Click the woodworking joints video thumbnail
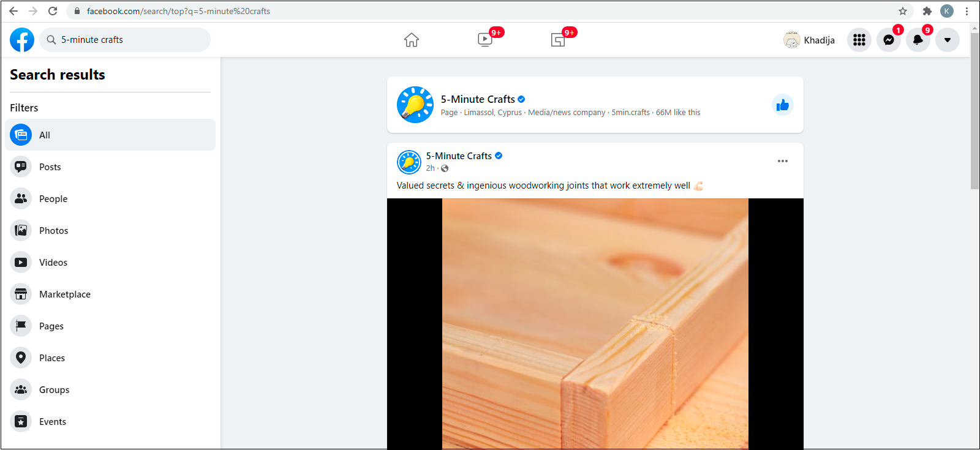The height and width of the screenshot is (450, 980). 595,324
